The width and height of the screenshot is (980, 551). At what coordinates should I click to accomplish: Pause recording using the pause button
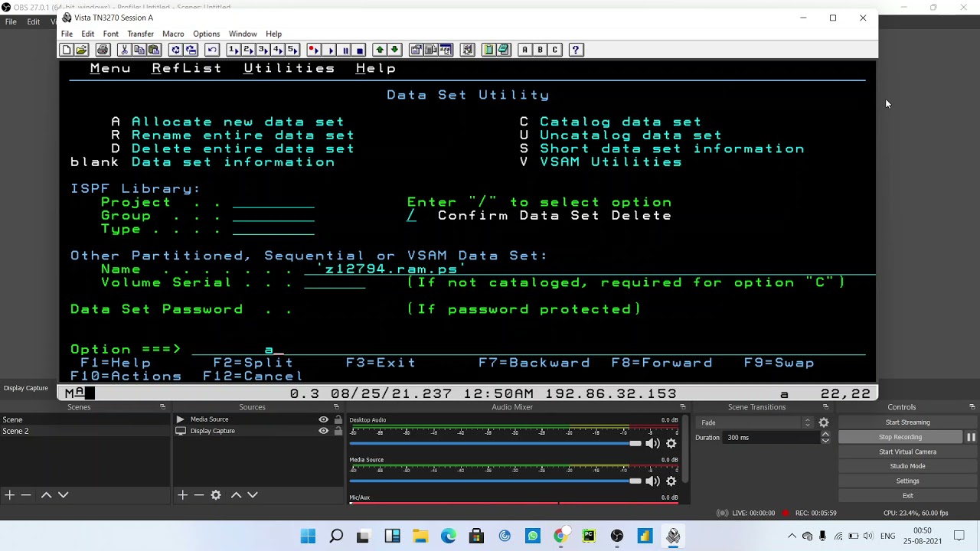(x=971, y=437)
